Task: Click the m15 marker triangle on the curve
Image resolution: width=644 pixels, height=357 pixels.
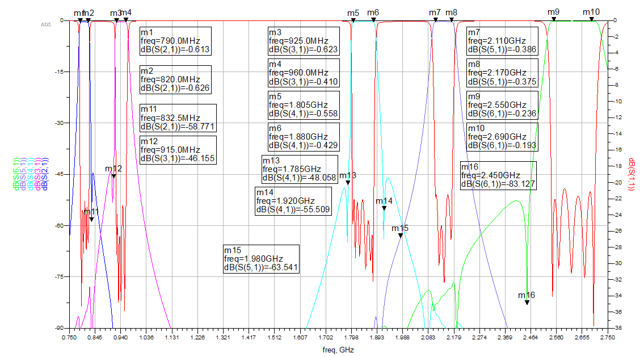Action: click(x=400, y=236)
